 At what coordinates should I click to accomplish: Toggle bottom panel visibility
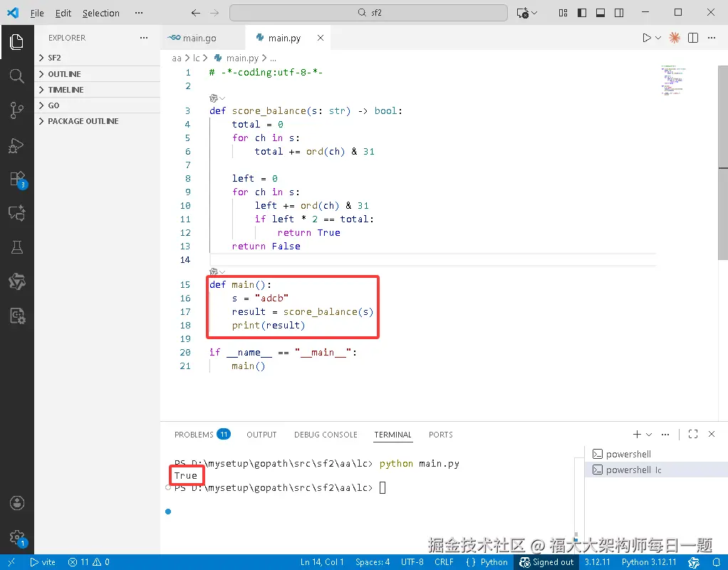click(x=600, y=13)
